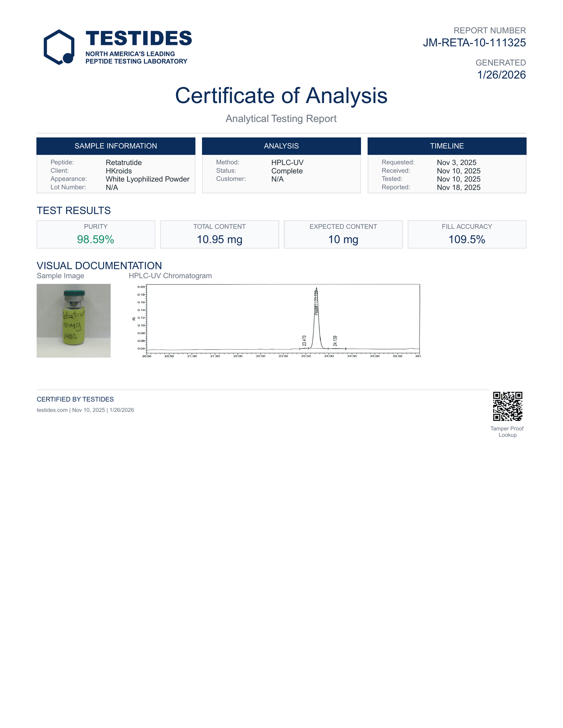The height and width of the screenshot is (728, 563).
Task: Click the 23.470 minor peak label
Action: [x=304, y=340]
